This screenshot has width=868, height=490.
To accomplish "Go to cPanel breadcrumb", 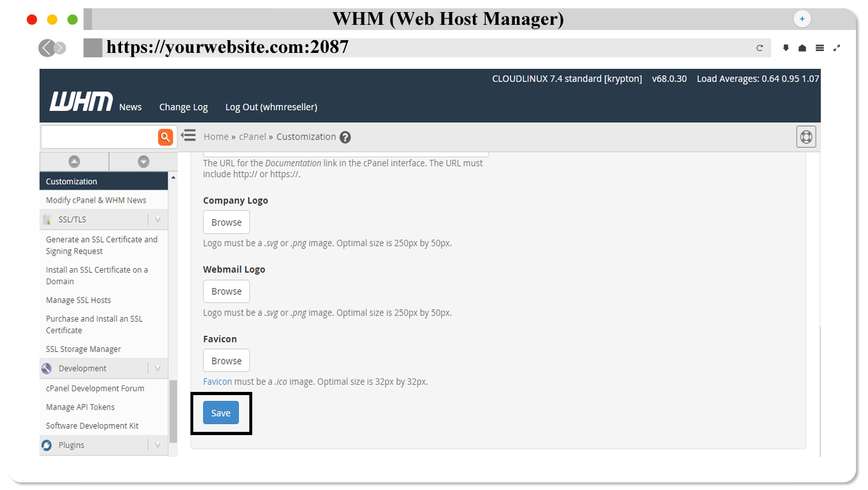I will point(252,136).
